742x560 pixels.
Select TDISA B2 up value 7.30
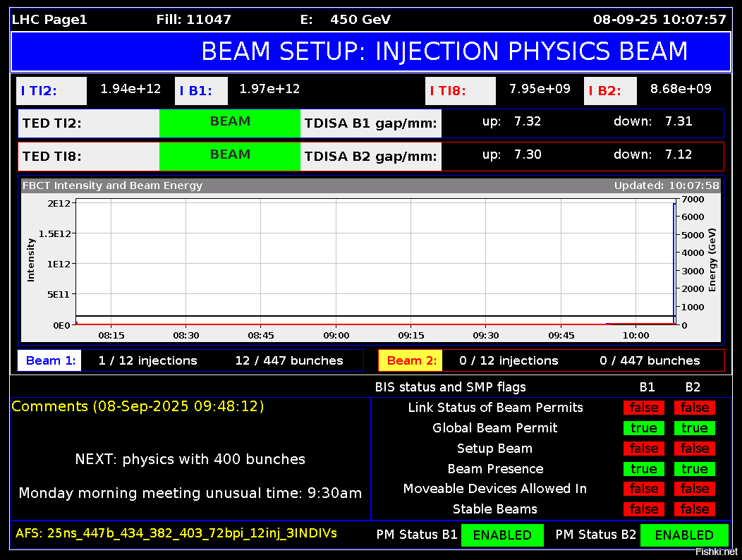527,154
